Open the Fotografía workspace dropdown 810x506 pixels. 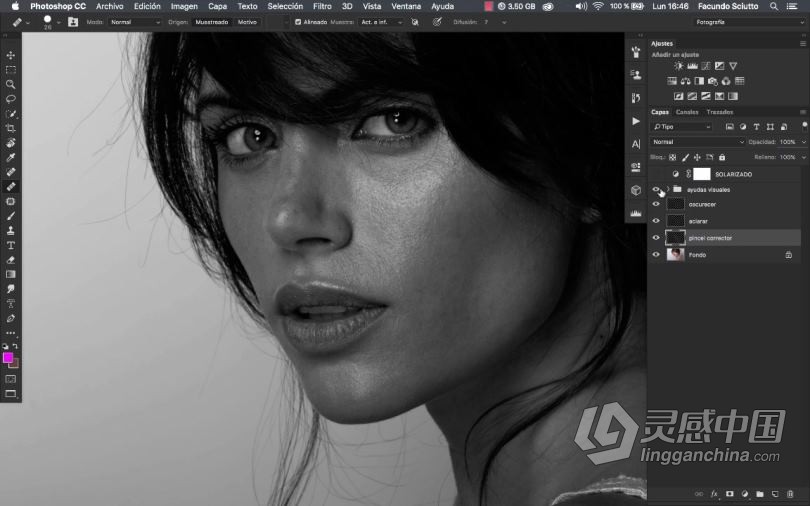(750, 22)
